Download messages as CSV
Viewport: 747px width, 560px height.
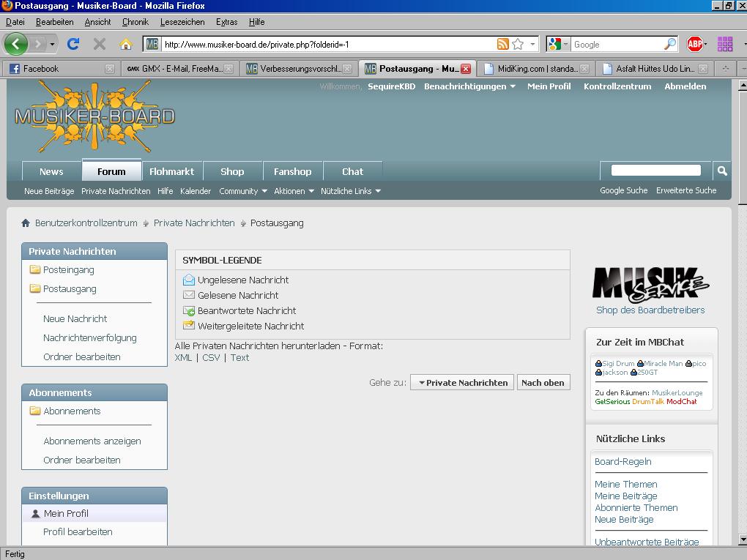pos(211,358)
